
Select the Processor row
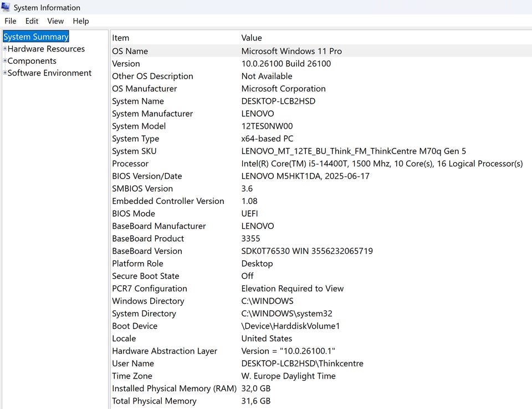coord(130,163)
